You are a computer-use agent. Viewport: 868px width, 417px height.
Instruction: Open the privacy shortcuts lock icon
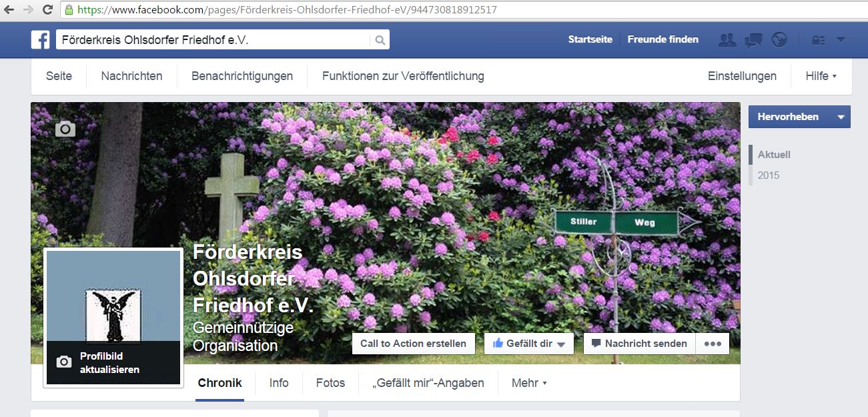[x=818, y=40]
